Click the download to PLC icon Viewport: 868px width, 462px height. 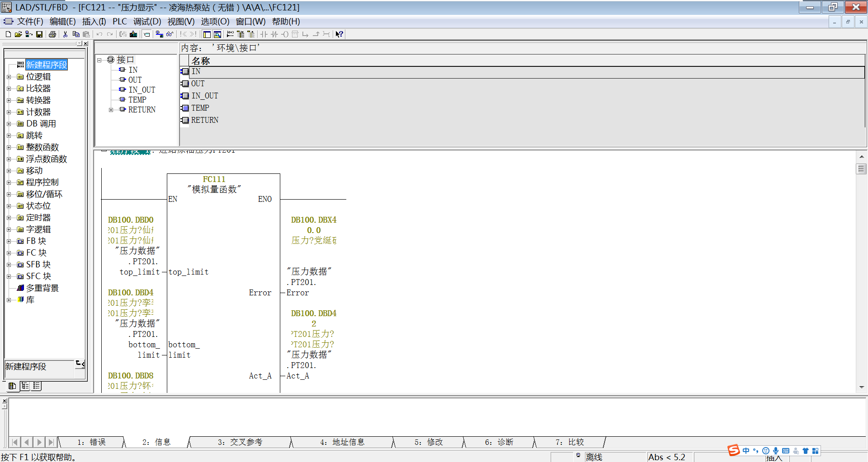[133, 34]
